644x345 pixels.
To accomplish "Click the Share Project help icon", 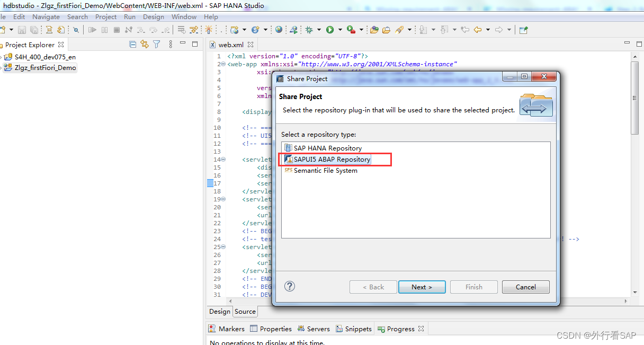I will click(x=290, y=286).
